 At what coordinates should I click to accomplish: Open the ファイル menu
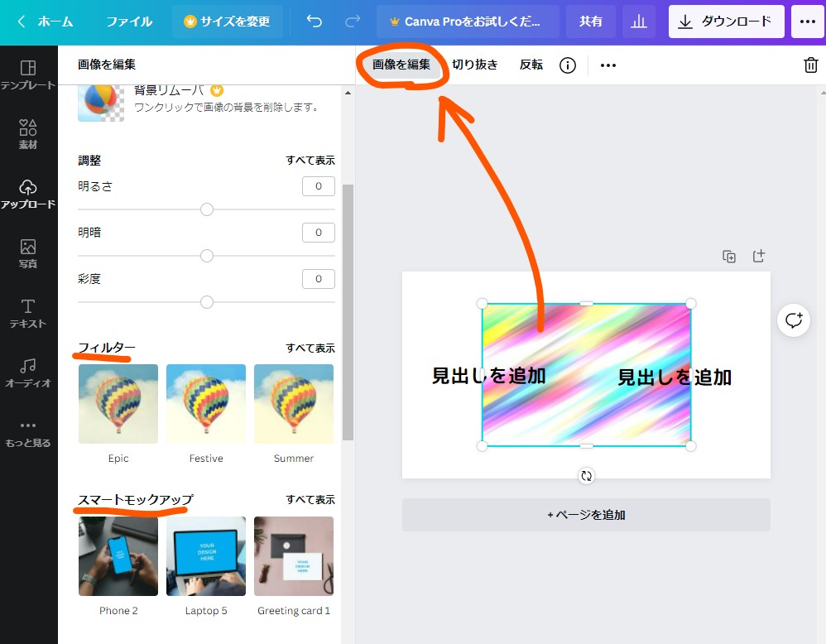tap(129, 22)
